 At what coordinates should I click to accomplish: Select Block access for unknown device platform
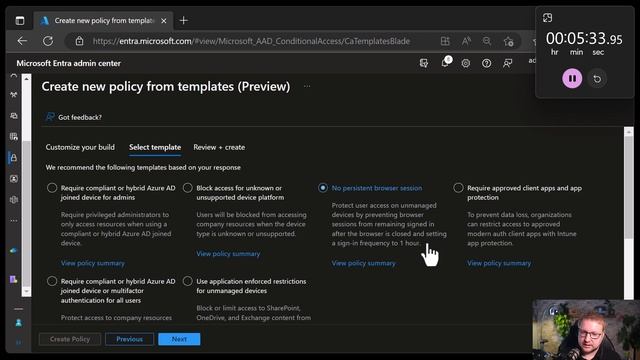pos(187,188)
